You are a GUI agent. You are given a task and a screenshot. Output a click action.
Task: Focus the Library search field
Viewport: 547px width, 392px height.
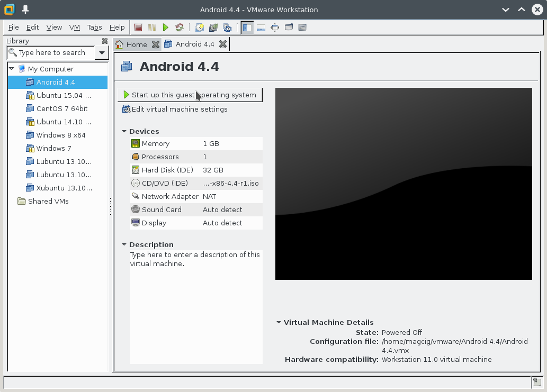point(51,52)
